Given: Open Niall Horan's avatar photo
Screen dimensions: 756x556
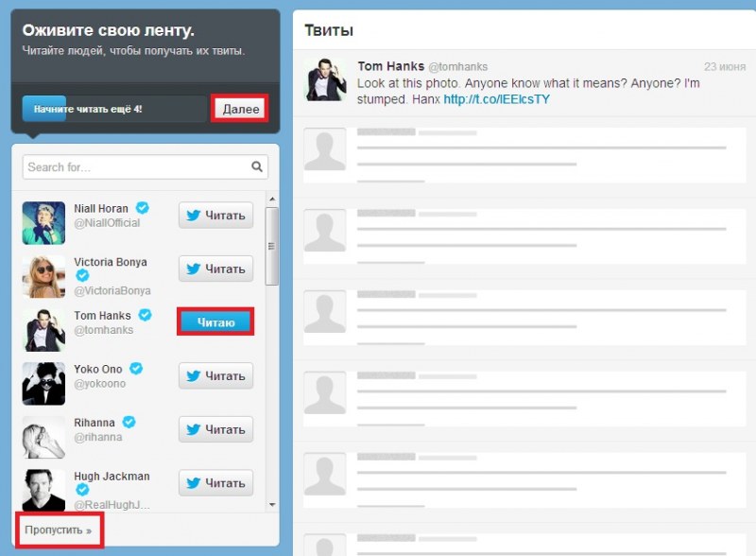Looking at the screenshot, I should (43, 223).
